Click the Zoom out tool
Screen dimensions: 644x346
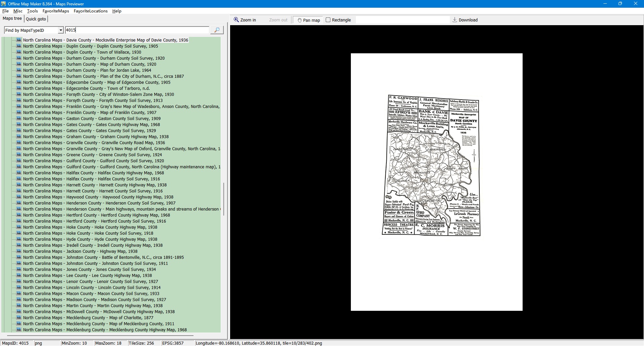(278, 20)
